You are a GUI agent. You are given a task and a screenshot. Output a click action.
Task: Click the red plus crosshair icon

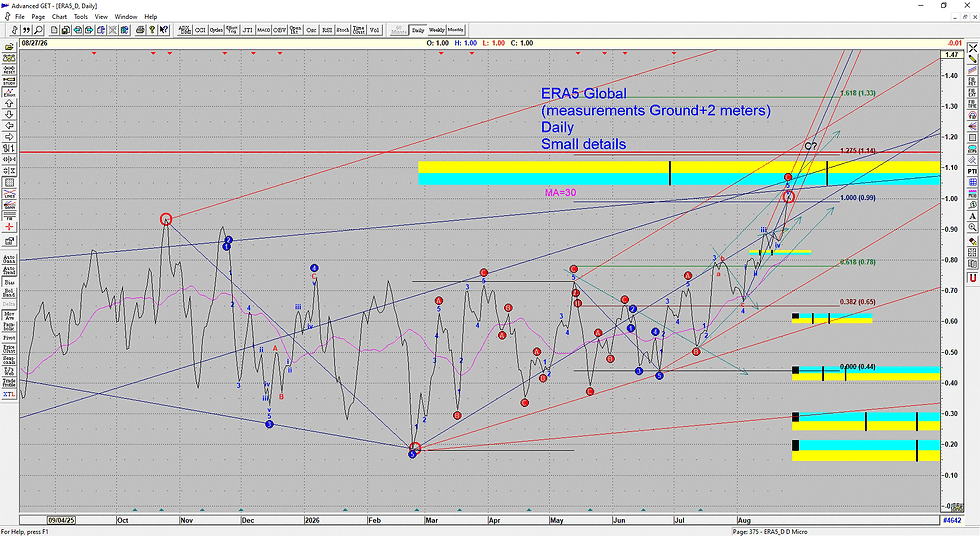(x=9, y=227)
